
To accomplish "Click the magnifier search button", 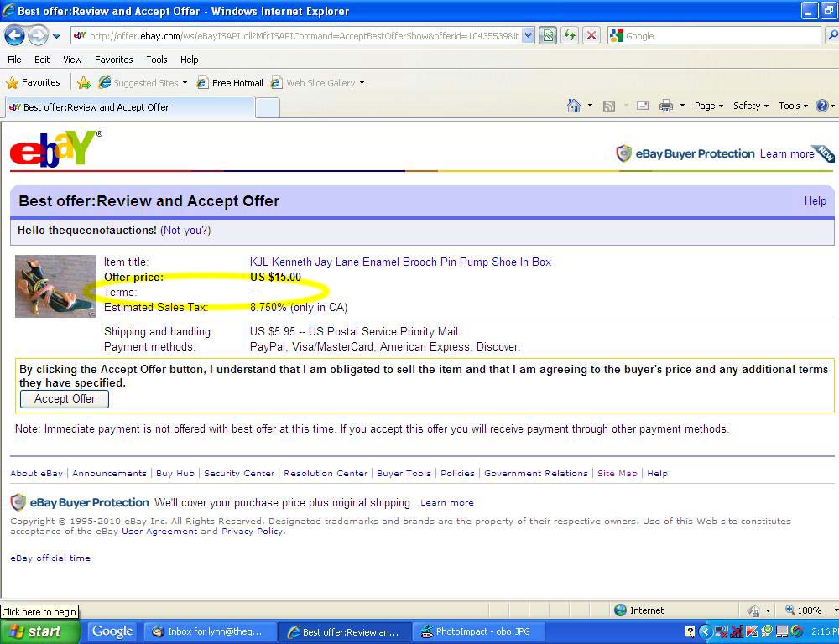I will point(832,36).
